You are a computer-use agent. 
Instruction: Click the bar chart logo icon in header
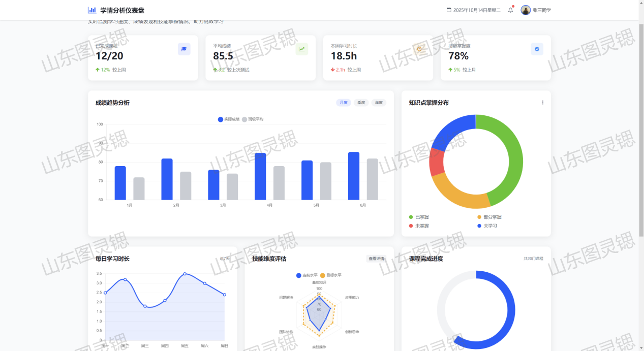(92, 10)
